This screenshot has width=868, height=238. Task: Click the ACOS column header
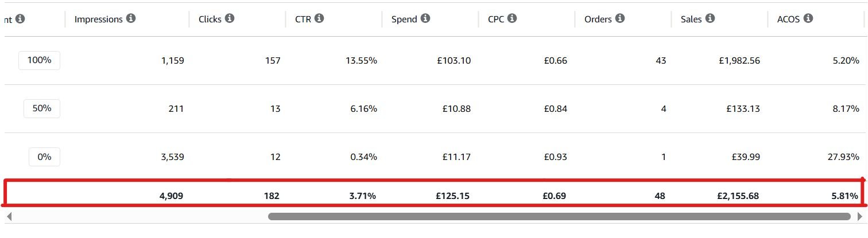(x=788, y=19)
